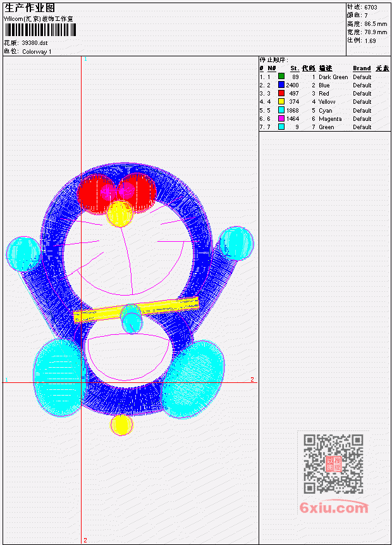
Task: Click the 'N#' column header
Action: point(271,68)
